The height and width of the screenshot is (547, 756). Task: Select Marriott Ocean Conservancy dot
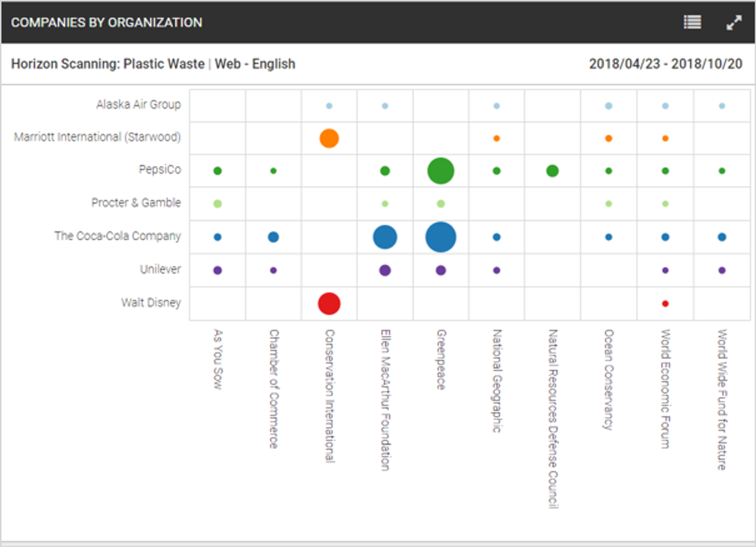tap(608, 138)
